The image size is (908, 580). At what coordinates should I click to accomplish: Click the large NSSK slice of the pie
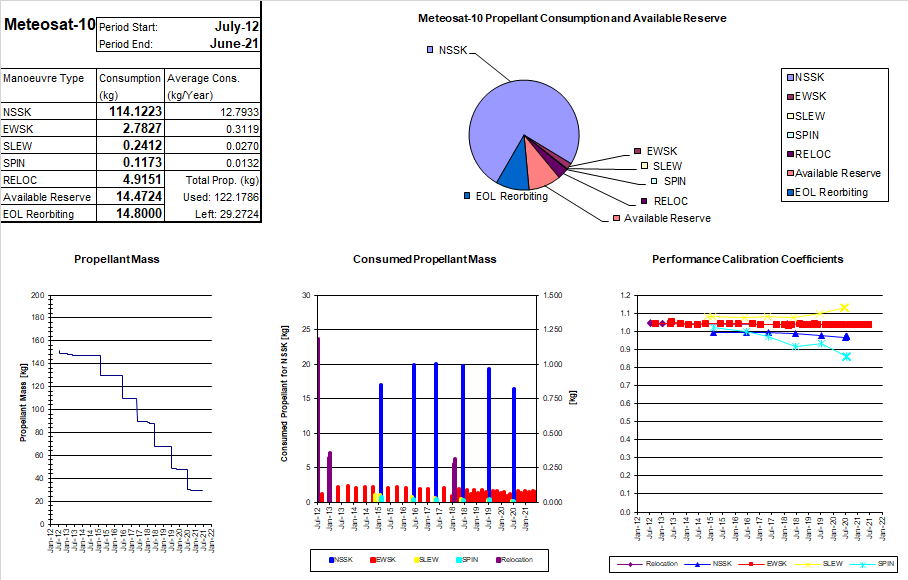pos(515,119)
